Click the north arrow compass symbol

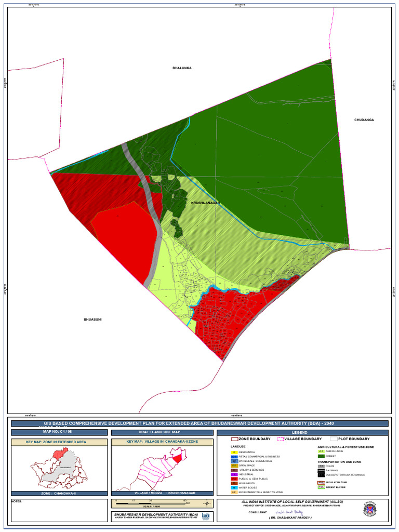pyautogui.click(x=207, y=503)
